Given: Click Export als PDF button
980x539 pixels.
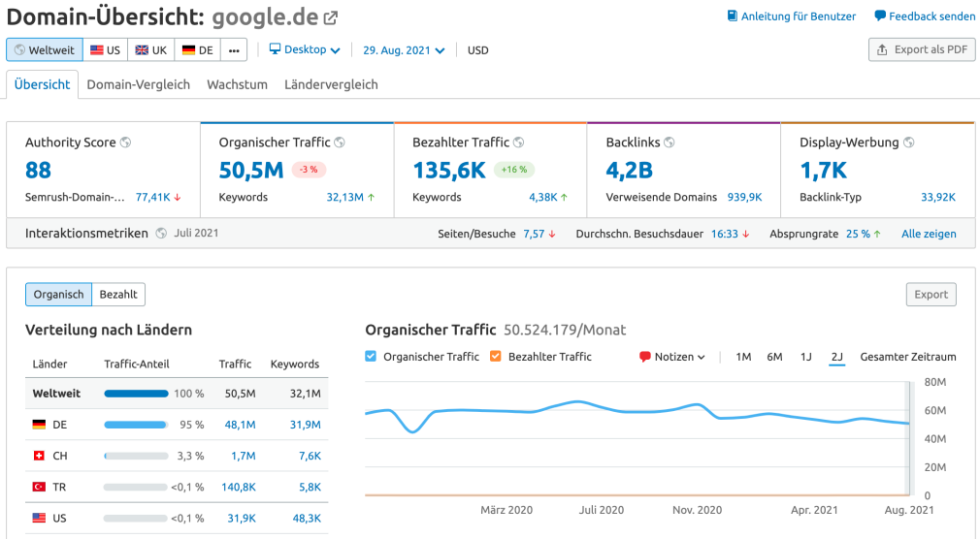Looking at the screenshot, I should (x=922, y=49).
